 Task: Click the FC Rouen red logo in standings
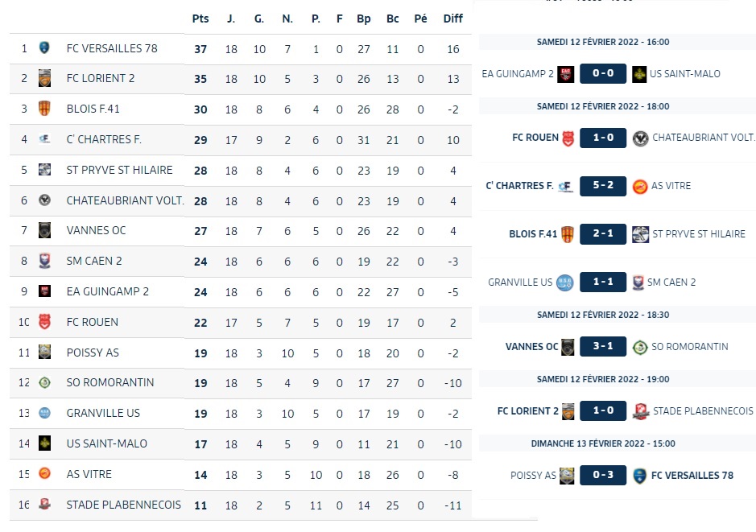point(44,321)
